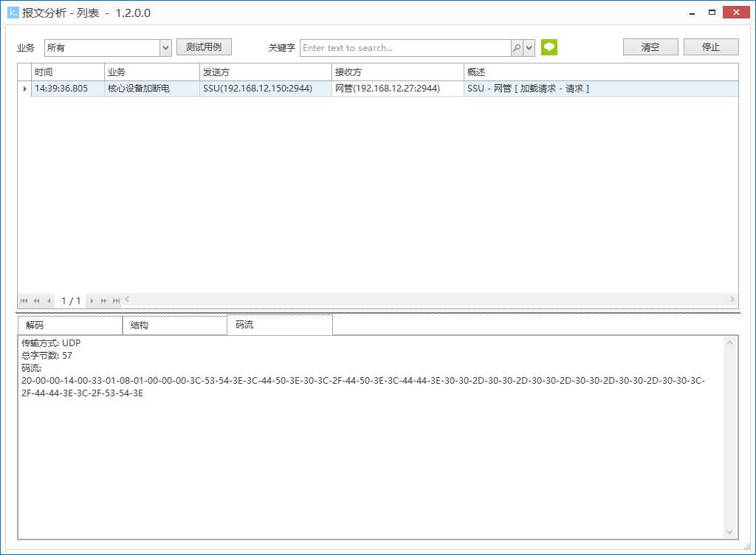Sort by the 概述 column header
The image size is (756, 555).
(x=601, y=72)
